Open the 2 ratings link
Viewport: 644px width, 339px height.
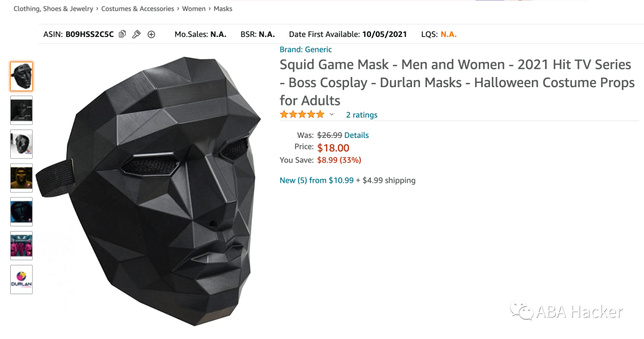click(361, 115)
